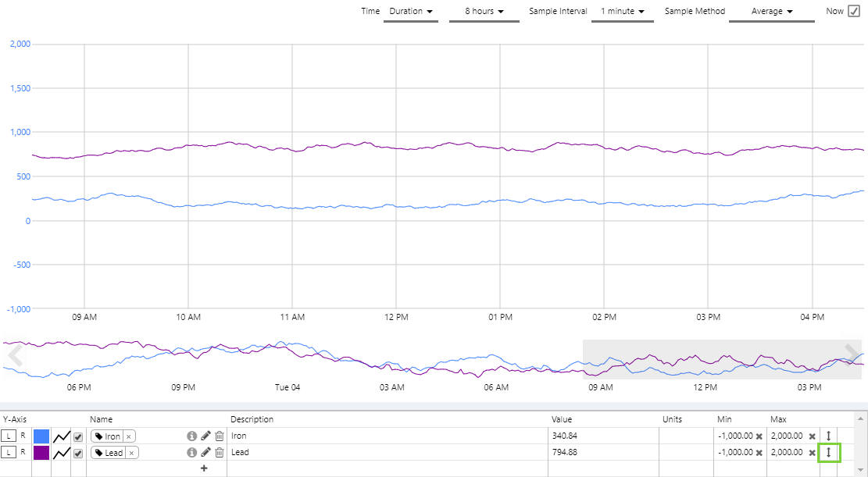Image resolution: width=868 pixels, height=477 pixels.
Task: Add a new pen with plus icon
Action: (204, 468)
